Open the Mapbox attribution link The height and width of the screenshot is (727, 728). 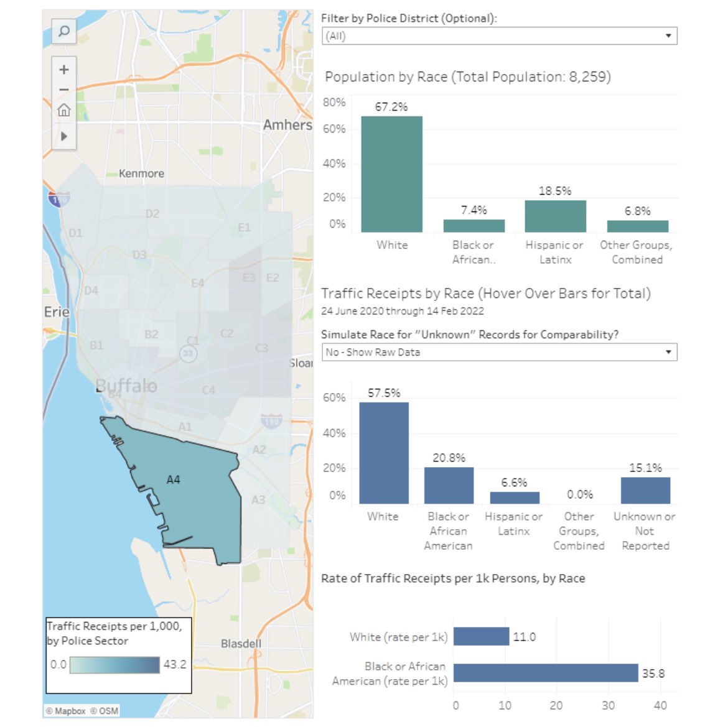[66, 711]
